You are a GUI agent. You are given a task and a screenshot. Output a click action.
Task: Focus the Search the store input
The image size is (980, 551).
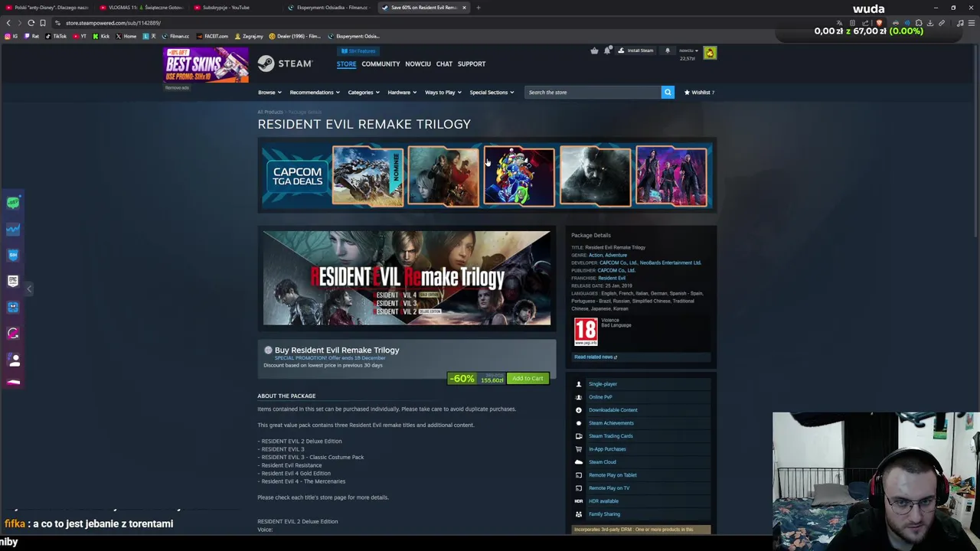click(x=593, y=92)
